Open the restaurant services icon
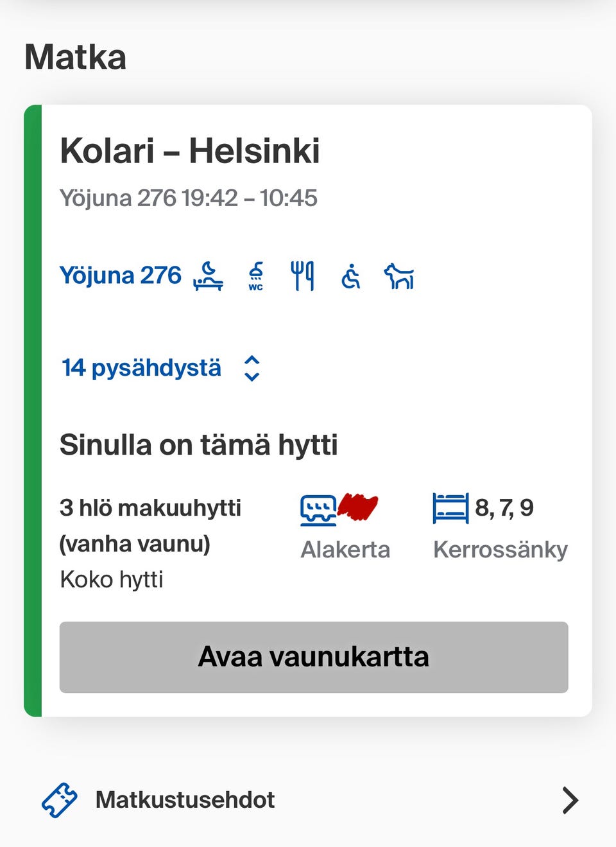Image resolution: width=616 pixels, height=847 pixels. coord(303,276)
